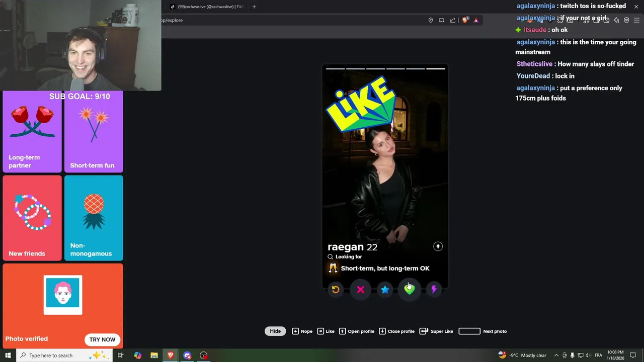This screenshot has height=362, width=644.
Task: Click the name raegan on the card
Action: pyautogui.click(x=346, y=247)
